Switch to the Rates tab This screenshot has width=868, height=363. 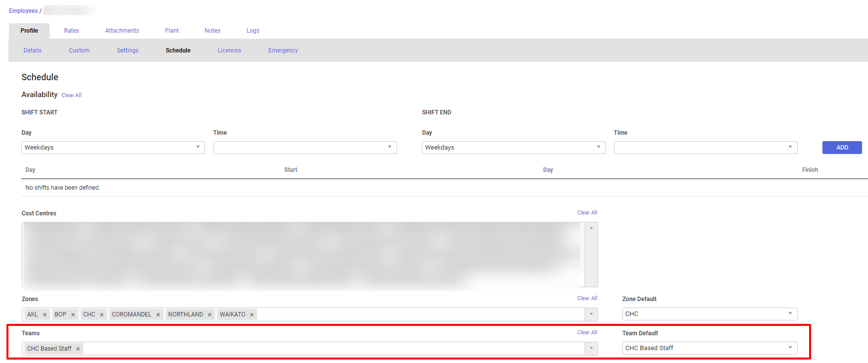tap(71, 31)
